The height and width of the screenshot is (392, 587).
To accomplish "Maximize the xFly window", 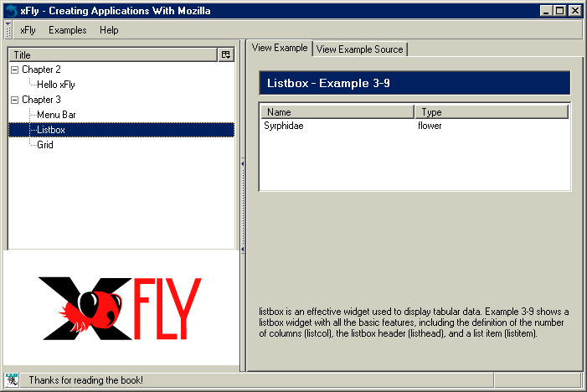I will 560,11.
